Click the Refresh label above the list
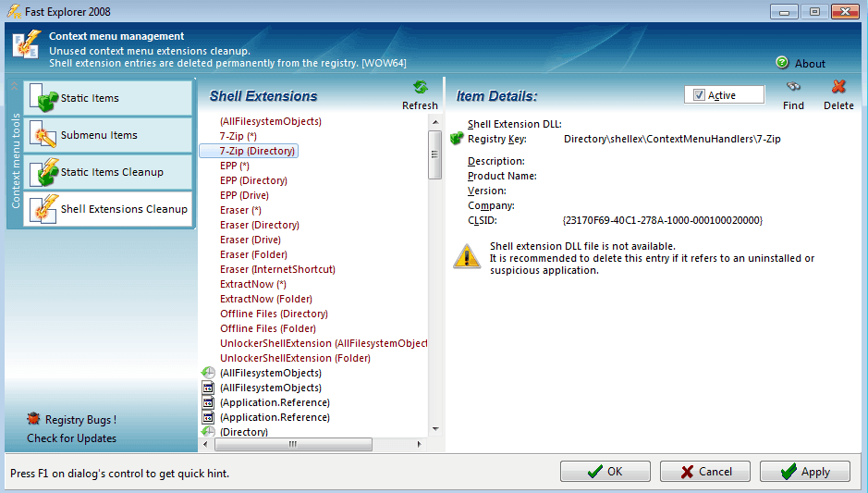Image resolution: width=868 pixels, height=493 pixels. point(420,105)
